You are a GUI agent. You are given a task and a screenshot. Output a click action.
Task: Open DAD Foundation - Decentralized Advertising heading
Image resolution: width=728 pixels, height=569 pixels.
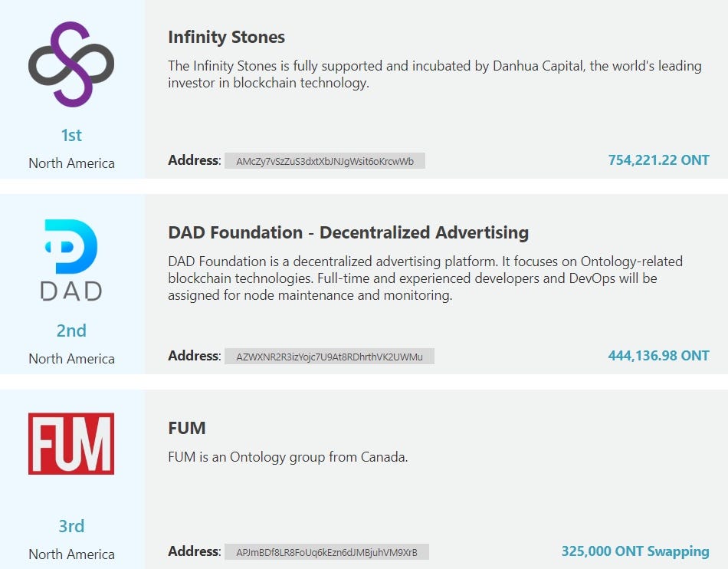point(348,232)
